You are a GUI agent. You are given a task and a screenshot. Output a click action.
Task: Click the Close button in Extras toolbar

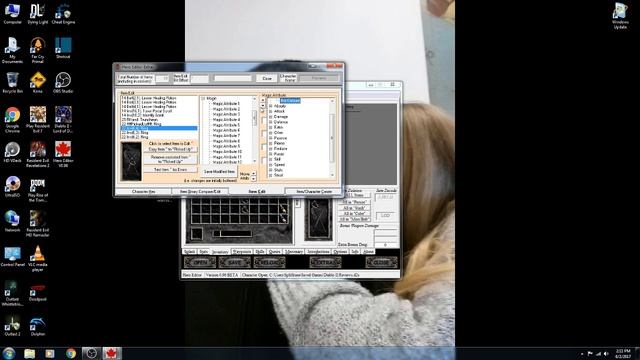click(x=267, y=78)
